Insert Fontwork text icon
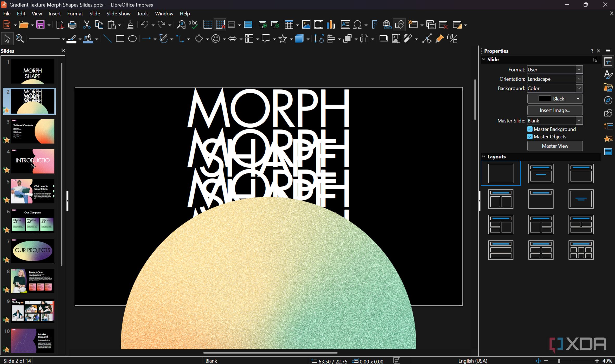615x364 pixels. (374, 25)
